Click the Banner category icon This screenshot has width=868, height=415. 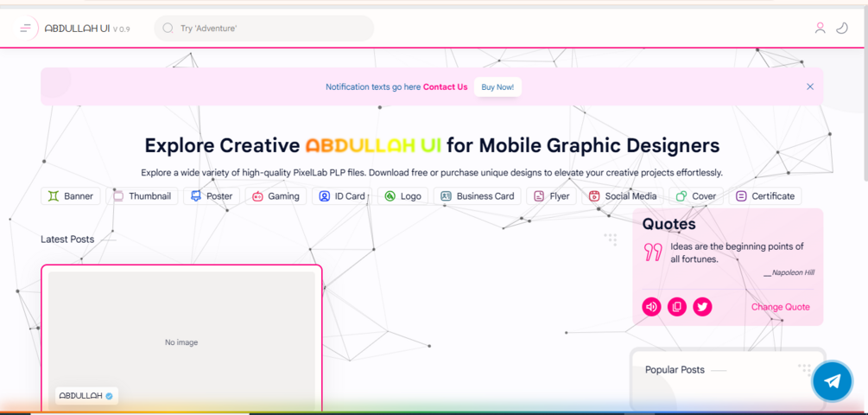pos(54,196)
